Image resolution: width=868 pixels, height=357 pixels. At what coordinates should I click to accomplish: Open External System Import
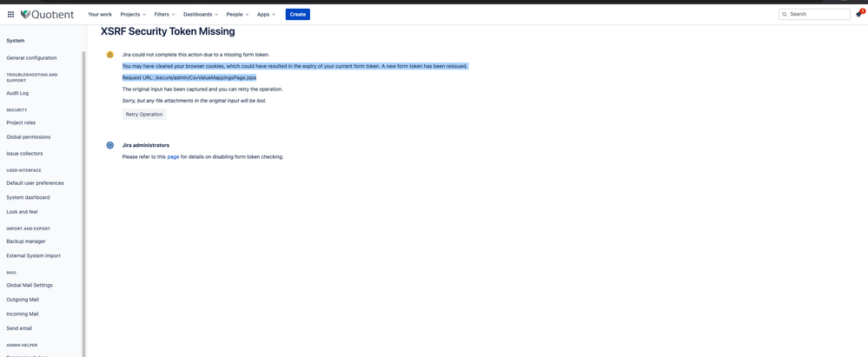point(34,255)
